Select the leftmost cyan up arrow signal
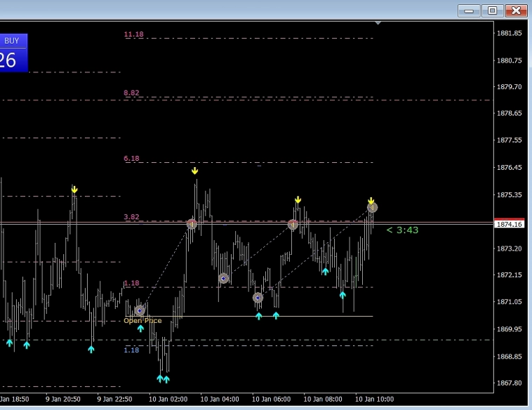 [x=9, y=343]
